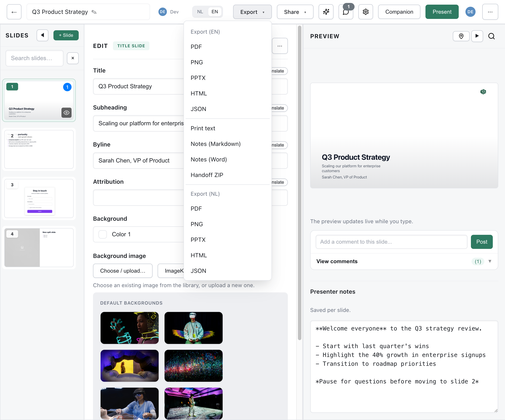Collapse the slides panel with the triangle button
This screenshot has height=420, width=505.
(x=43, y=35)
